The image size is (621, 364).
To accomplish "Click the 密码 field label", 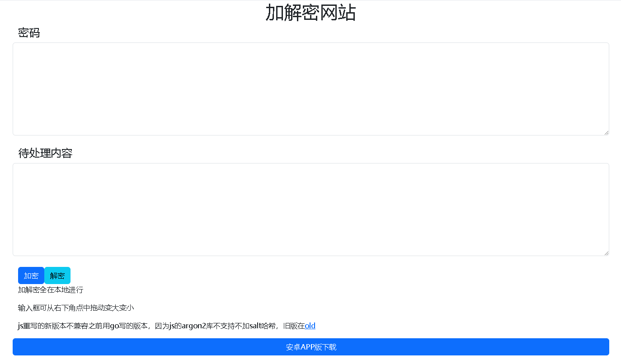I will click(x=29, y=33).
